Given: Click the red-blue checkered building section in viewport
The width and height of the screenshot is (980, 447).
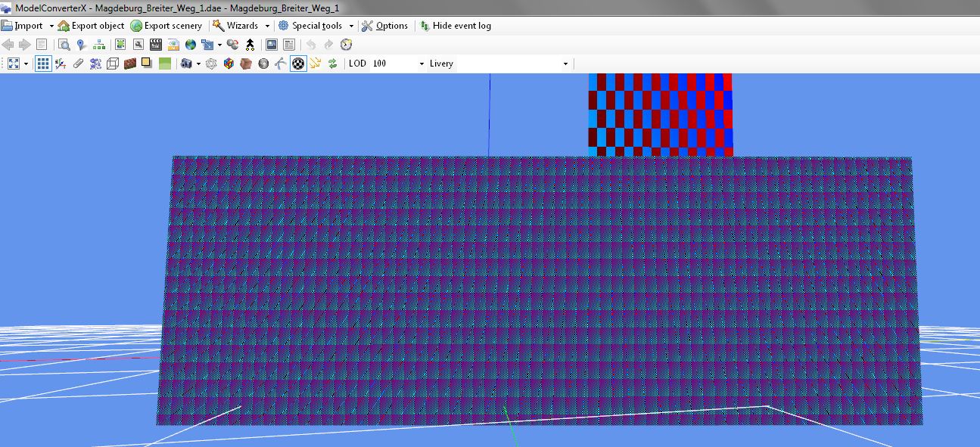Looking at the screenshot, I should click(661, 114).
